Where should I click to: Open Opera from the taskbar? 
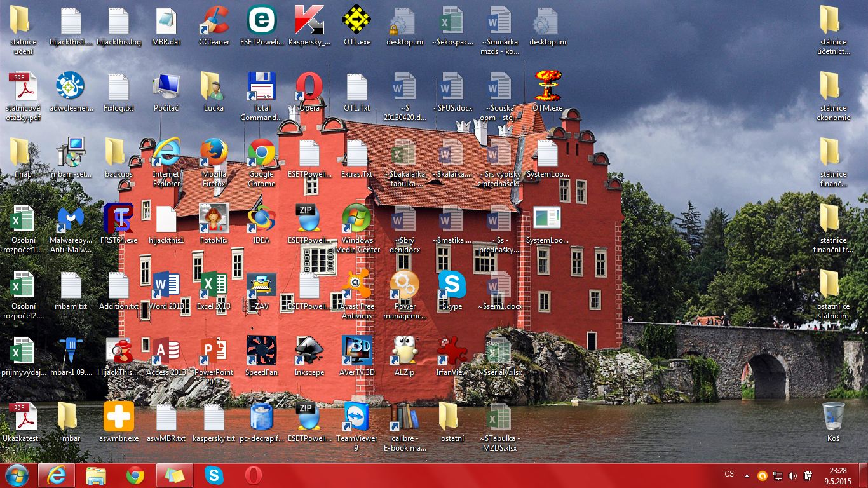click(254, 475)
